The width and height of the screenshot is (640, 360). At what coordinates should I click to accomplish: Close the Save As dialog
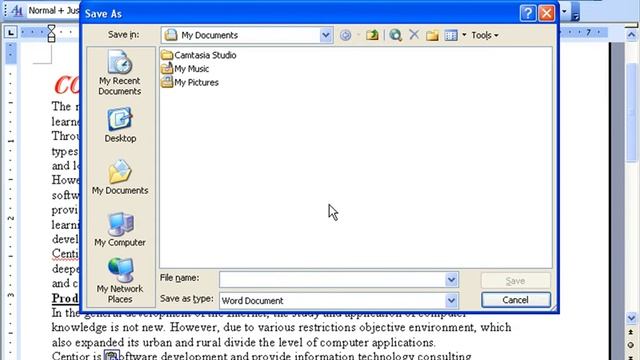tap(547, 13)
